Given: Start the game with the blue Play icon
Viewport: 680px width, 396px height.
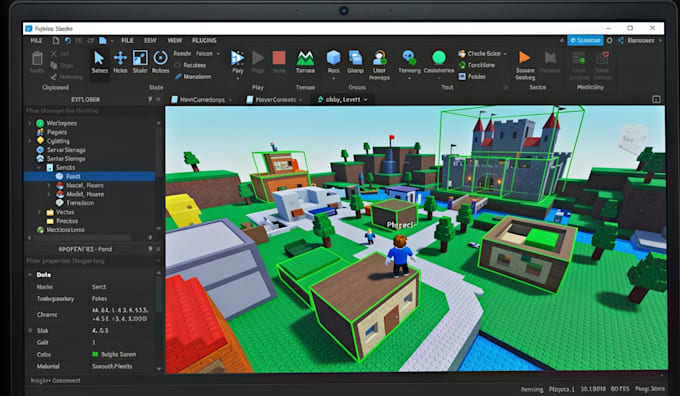Looking at the screenshot, I should click(238, 62).
